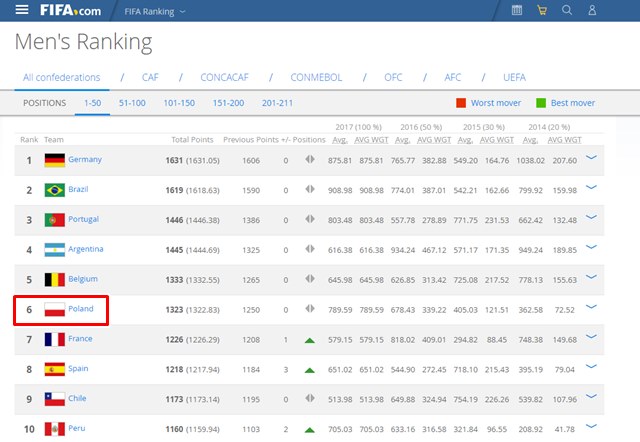Click the Worst mover link
640x442 pixels.
[496, 103]
